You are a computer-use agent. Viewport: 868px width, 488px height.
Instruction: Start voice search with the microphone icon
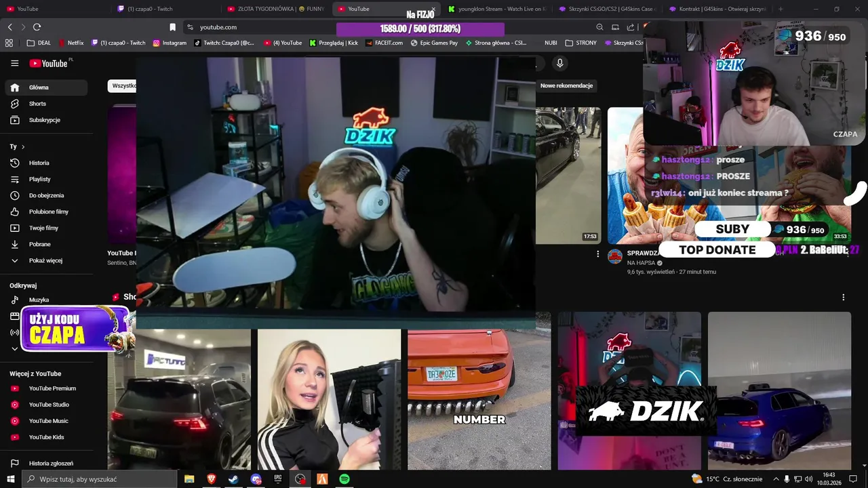coord(559,63)
